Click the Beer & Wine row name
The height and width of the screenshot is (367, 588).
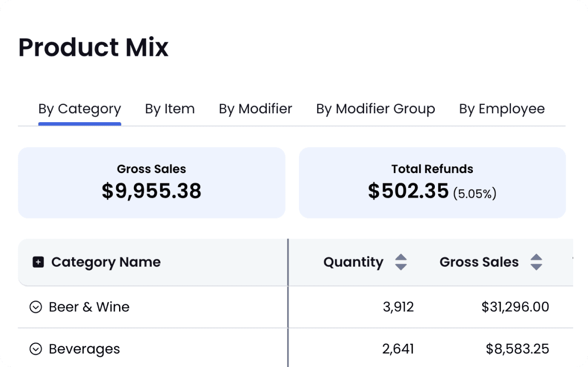89,307
